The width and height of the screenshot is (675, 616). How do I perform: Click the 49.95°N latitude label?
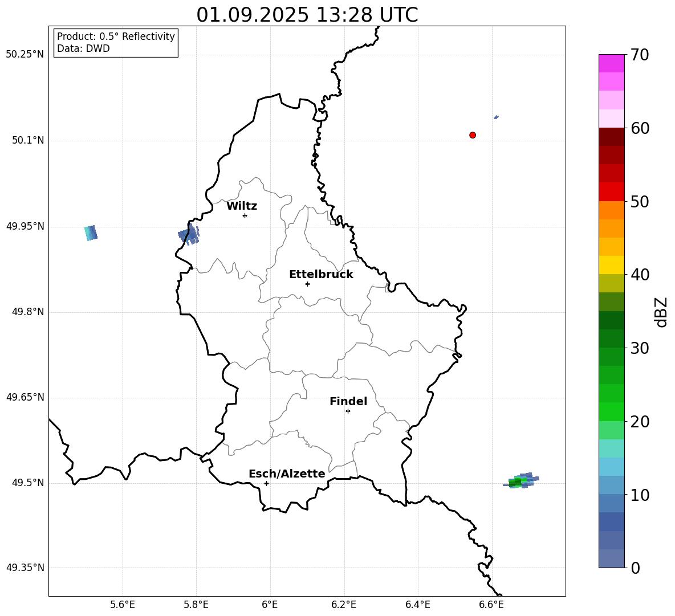point(25,226)
